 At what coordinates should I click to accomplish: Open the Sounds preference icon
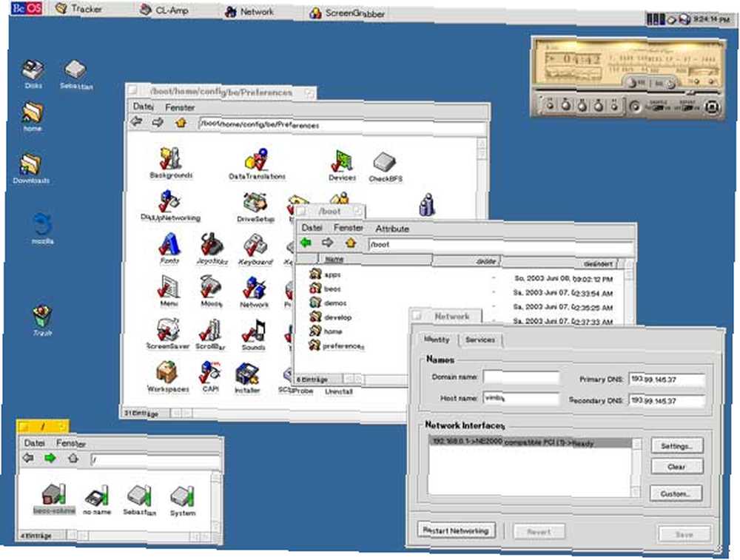pyautogui.click(x=253, y=335)
